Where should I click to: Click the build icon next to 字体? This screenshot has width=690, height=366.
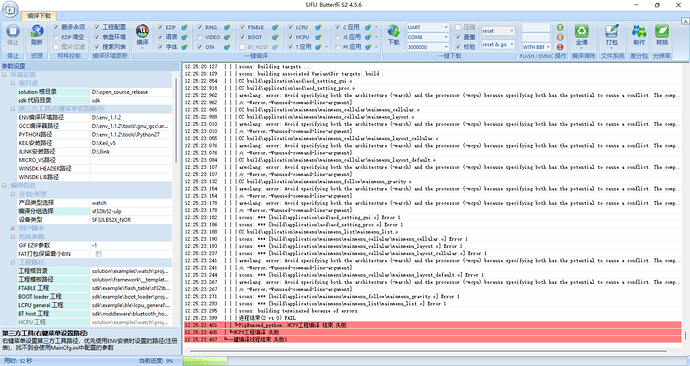[184, 47]
